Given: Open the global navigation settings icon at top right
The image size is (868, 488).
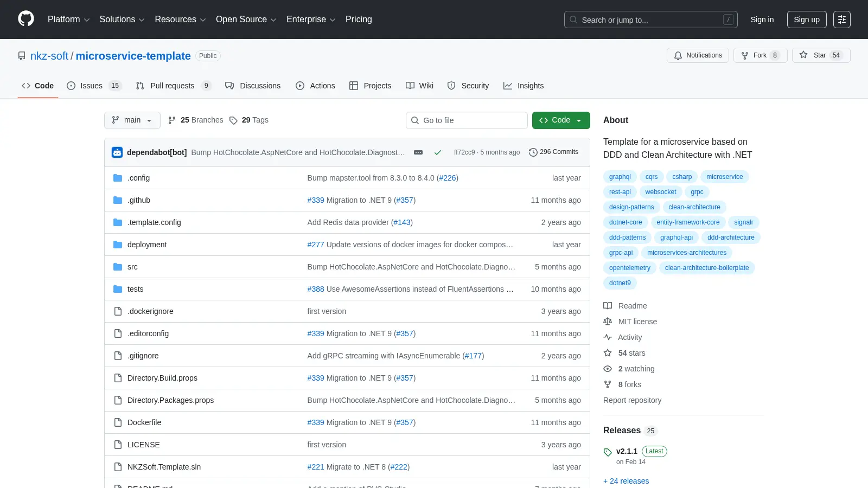Looking at the screenshot, I should [x=842, y=20].
